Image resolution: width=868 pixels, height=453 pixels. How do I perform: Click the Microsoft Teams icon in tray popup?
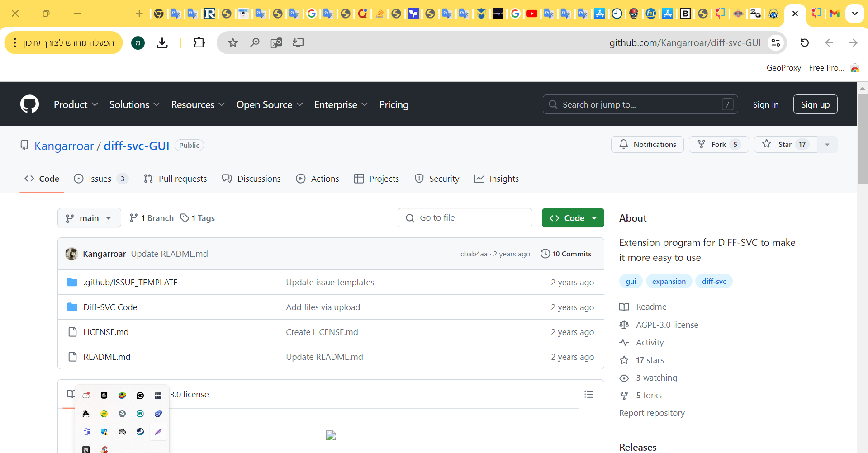(86, 432)
